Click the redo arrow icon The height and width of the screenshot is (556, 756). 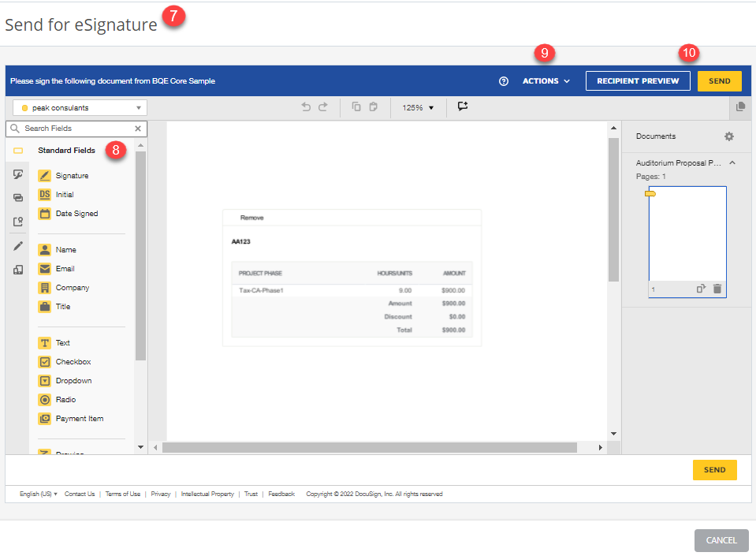pyautogui.click(x=323, y=106)
